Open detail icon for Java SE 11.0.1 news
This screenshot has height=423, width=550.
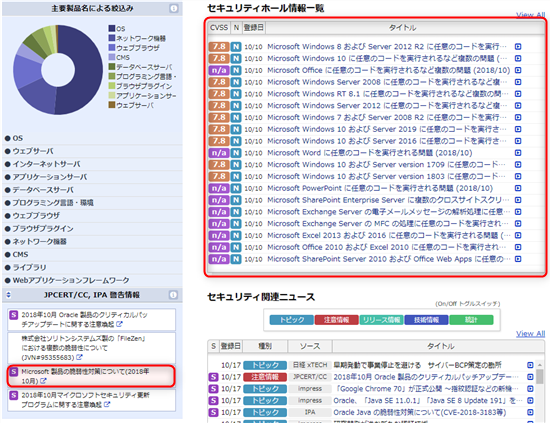530,401
